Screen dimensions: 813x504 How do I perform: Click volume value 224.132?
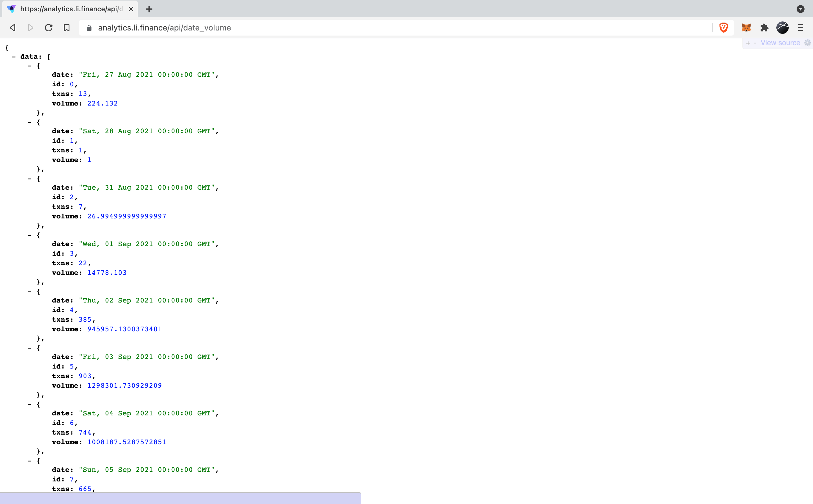click(x=102, y=103)
